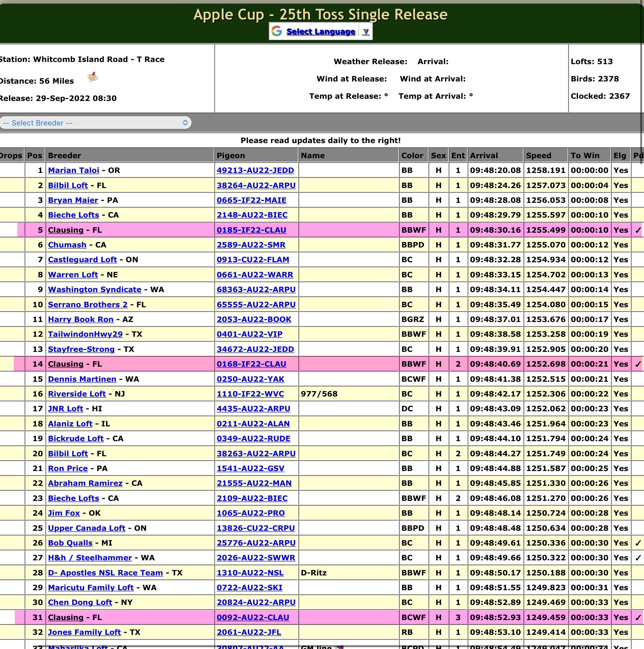Screen dimensions: 644x649
Task: Click the Google logo in language widget
Action: coord(276,31)
